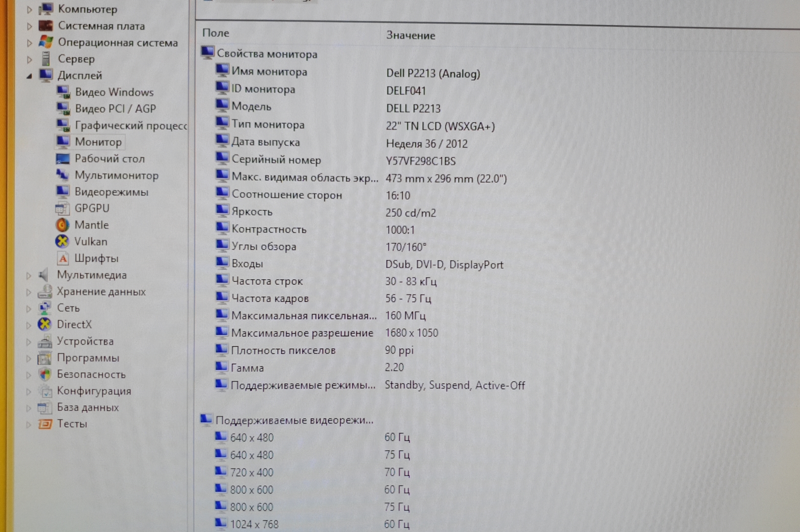Select the Максимальное разрешение row
Viewport: 800px width, 532px height.
326,333
